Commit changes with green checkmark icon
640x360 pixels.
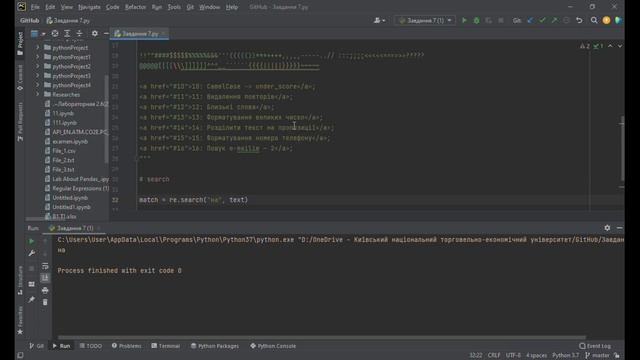(x=542, y=20)
